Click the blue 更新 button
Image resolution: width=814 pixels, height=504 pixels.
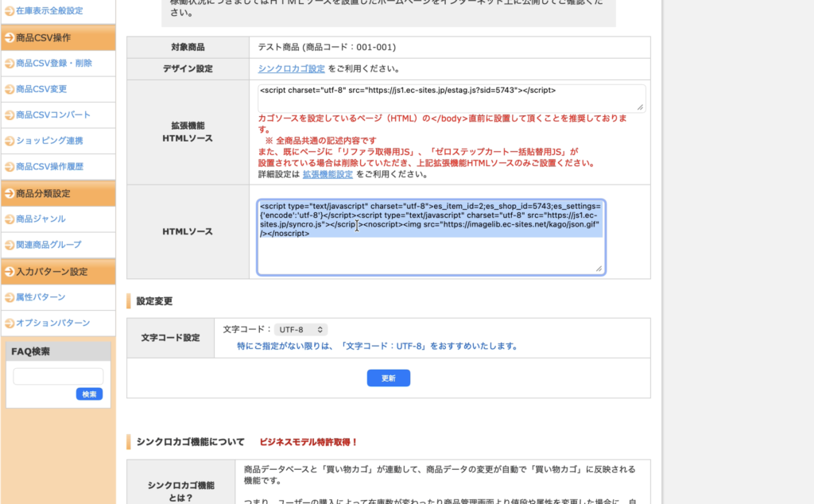(388, 378)
